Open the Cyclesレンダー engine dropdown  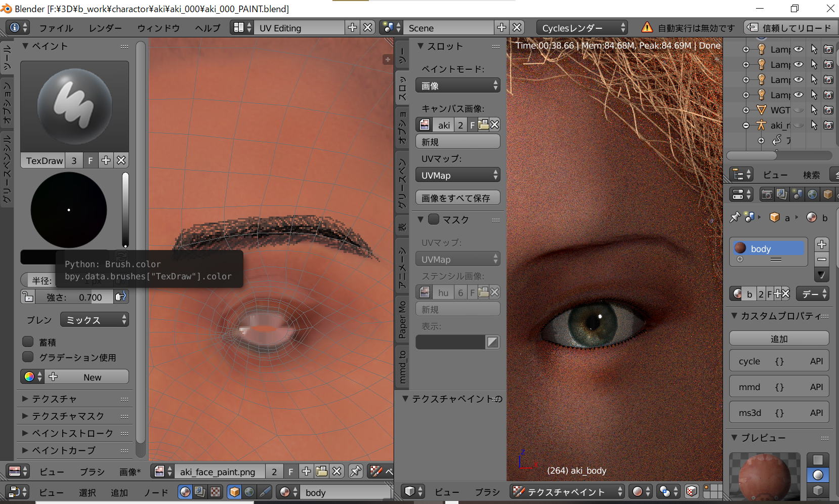(582, 28)
